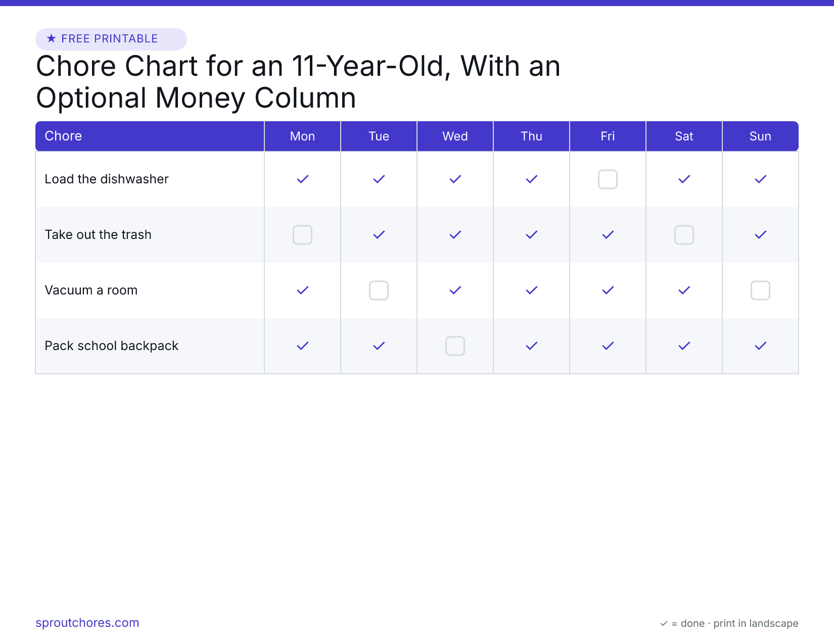The image size is (834, 644).
Task: Click Friday checkmark for Pack school backpack
Action: (x=608, y=346)
